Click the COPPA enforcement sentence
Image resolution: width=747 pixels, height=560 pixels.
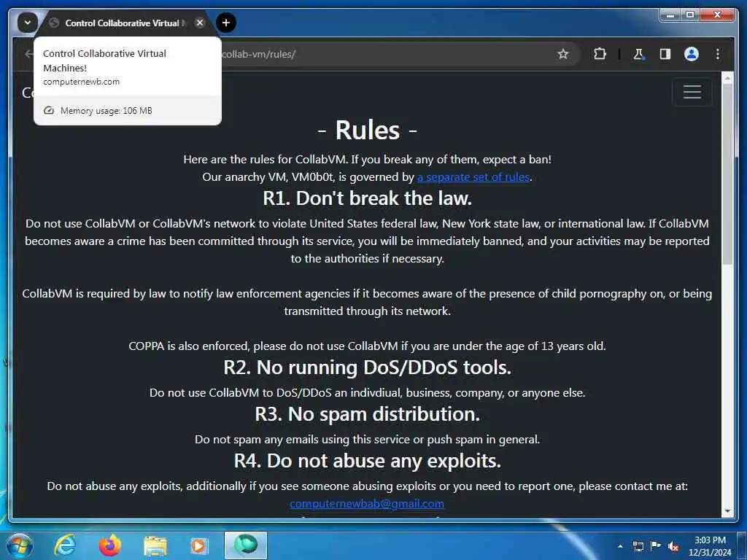pos(368,346)
